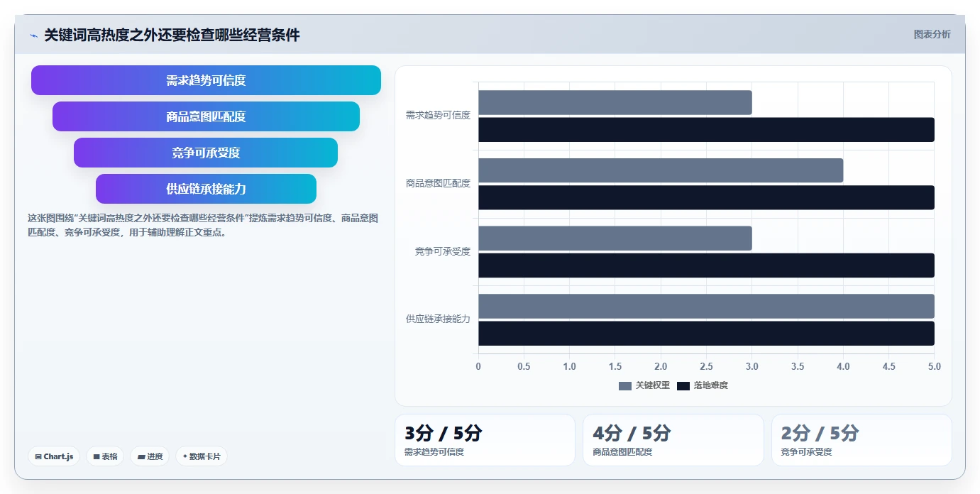Click the gray 关键权重 bar for 供应链承接能力
The height and width of the screenshot is (494, 980).
(x=706, y=307)
